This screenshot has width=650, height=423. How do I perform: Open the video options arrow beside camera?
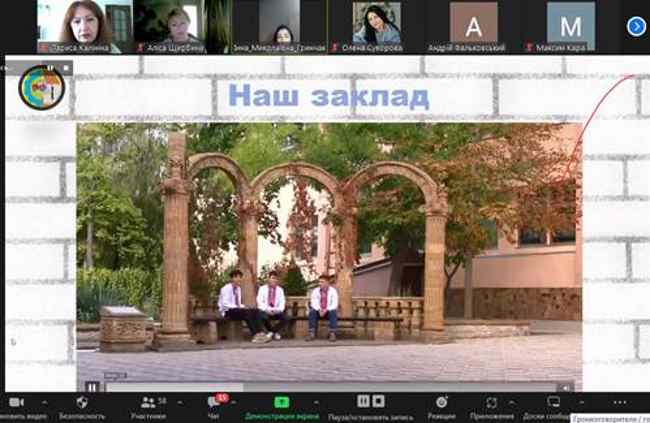tap(44, 402)
